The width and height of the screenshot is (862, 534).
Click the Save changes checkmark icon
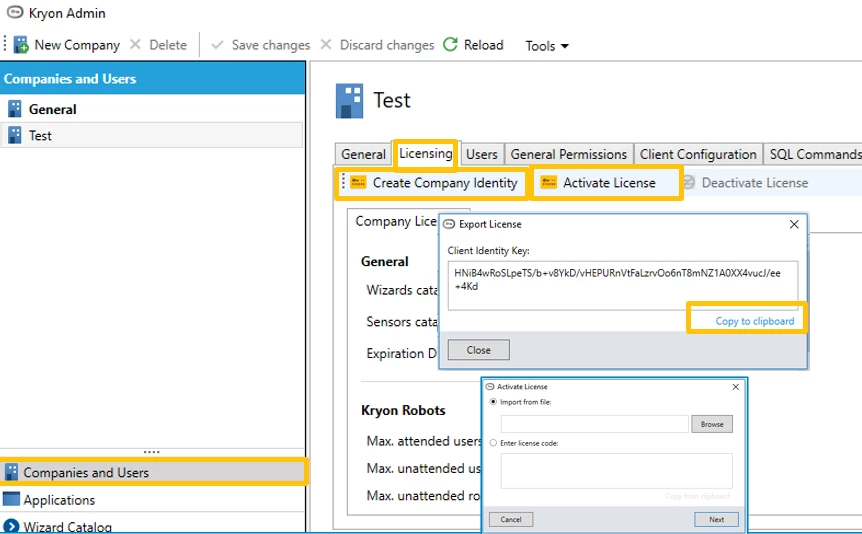(x=217, y=45)
